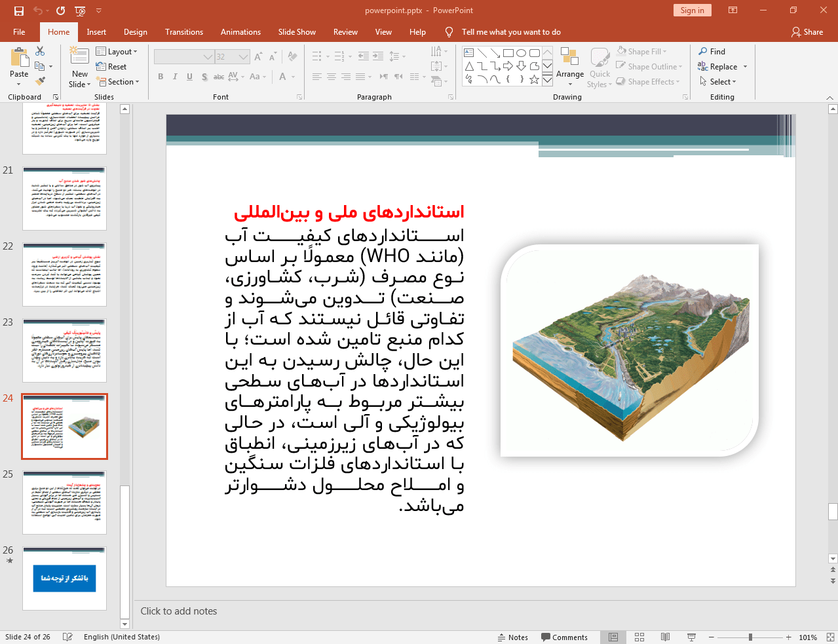Toggle Underline formatting

pos(189,77)
